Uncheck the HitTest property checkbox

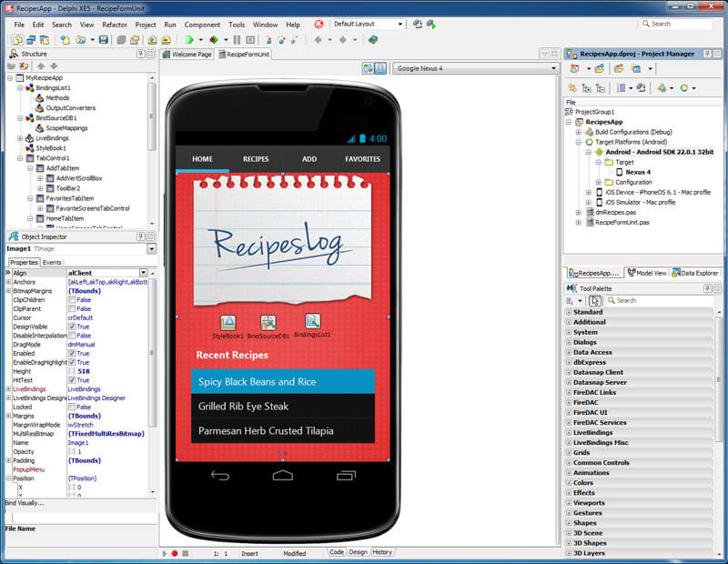(72, 380)
